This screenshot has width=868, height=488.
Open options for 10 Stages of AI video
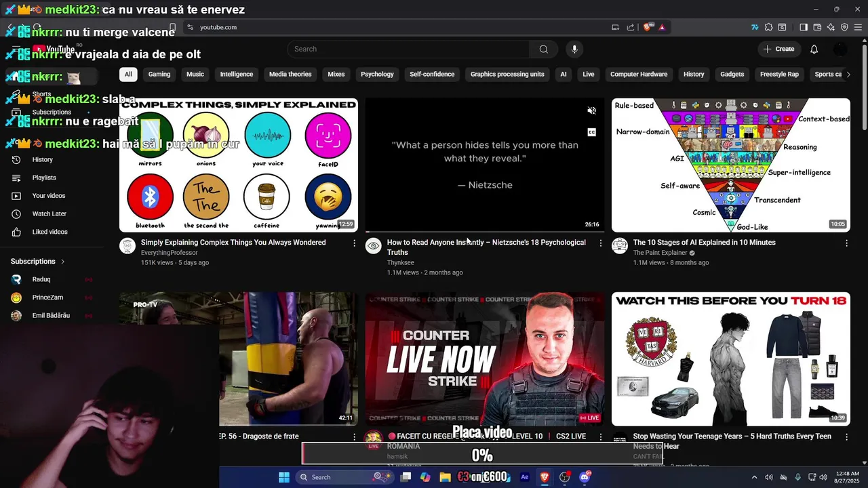[846, 243]
